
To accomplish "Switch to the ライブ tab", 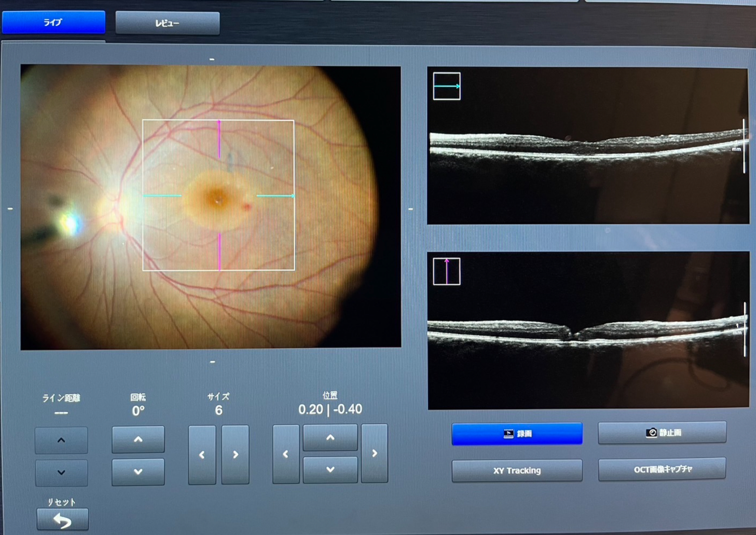I will (x=54, y=23).
